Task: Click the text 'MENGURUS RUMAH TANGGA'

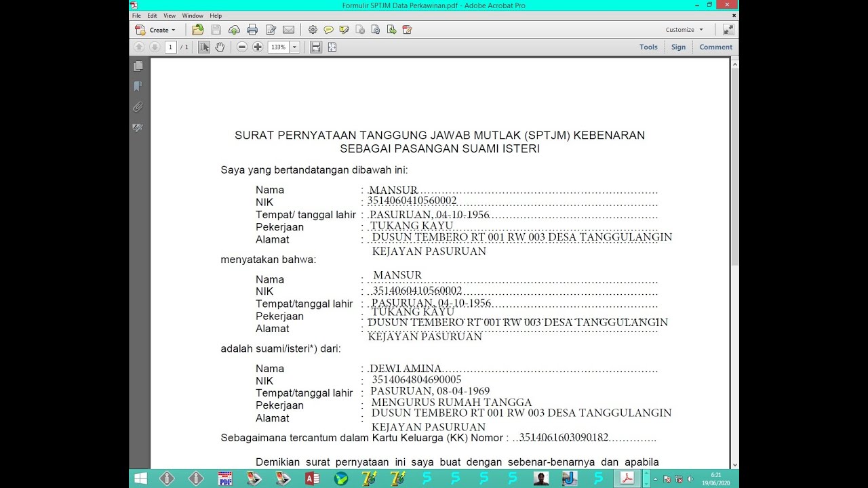Action: (452, 403)
